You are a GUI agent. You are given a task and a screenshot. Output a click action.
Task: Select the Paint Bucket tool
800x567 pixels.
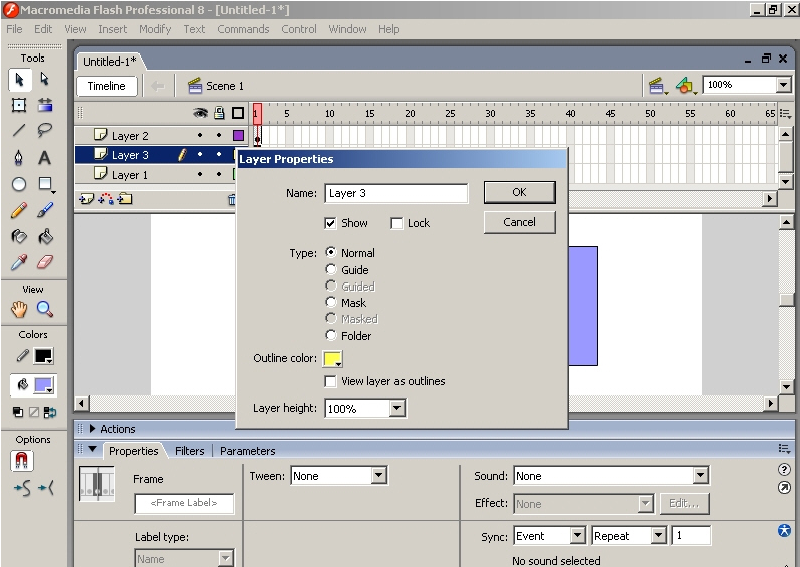45,236
